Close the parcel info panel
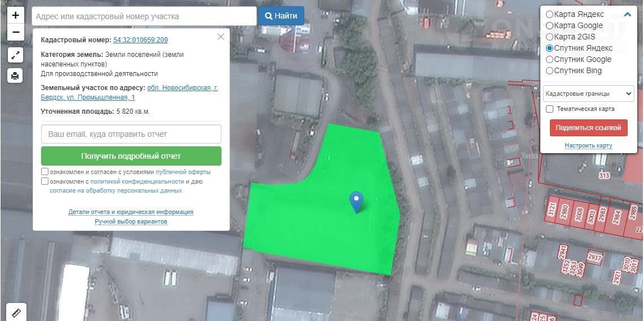This screenshot has height=321, width=644. (x=220, y=37)
